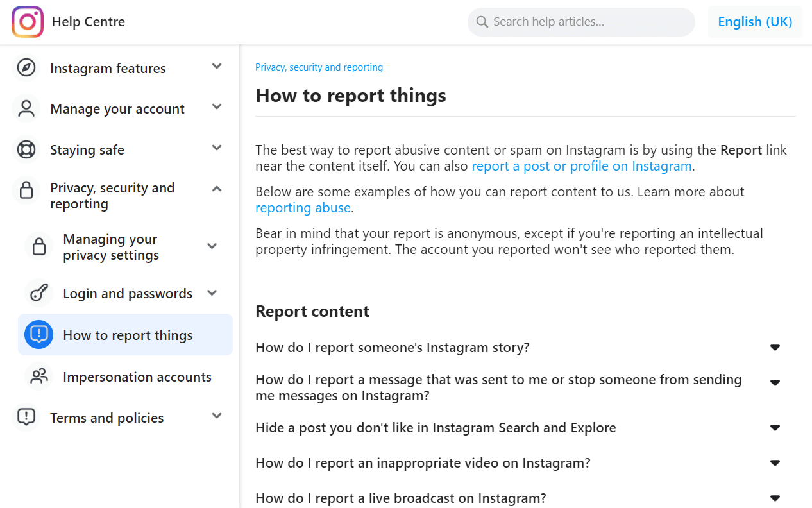
Task: Expand arrow for reporting an inappropriate video
Action: tap(775, 463)
